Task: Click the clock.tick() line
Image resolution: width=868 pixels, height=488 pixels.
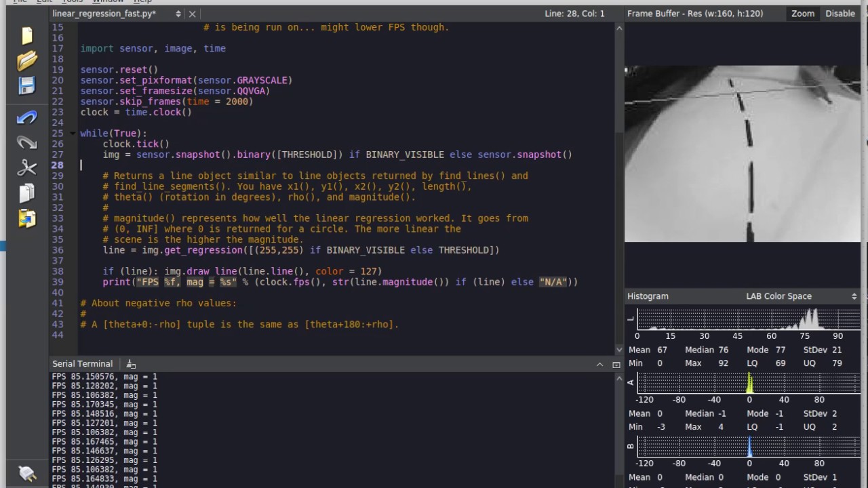Action: point(136,144)
